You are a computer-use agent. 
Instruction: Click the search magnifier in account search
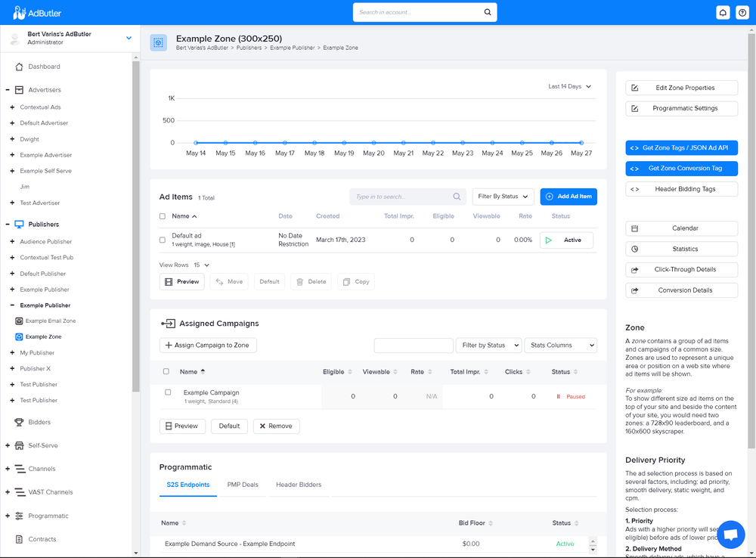[x=488, y=12]
